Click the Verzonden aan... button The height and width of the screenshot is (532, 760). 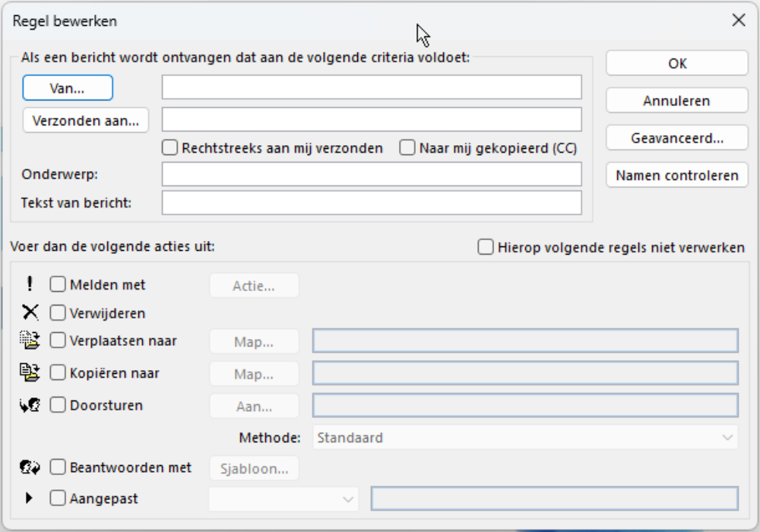tap(85, 120)
